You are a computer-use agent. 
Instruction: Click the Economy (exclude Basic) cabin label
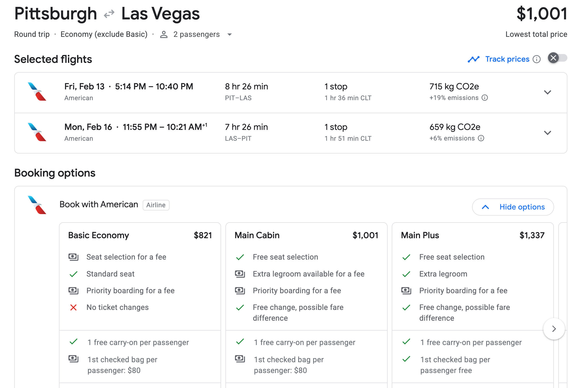[x=104, y=34]
